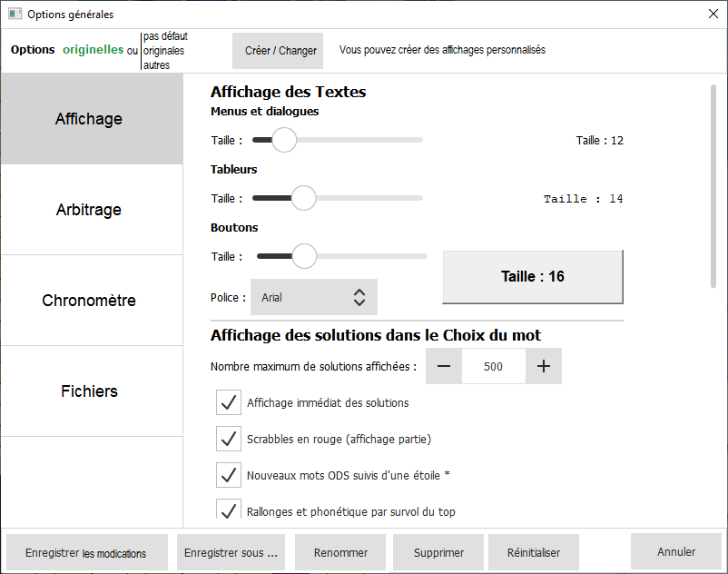Click the Enregistrer sous button
Viewport: 728px width, 574px height.
231,552
